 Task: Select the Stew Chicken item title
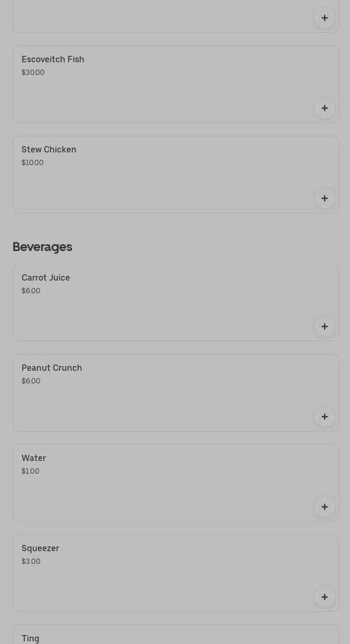49,150
